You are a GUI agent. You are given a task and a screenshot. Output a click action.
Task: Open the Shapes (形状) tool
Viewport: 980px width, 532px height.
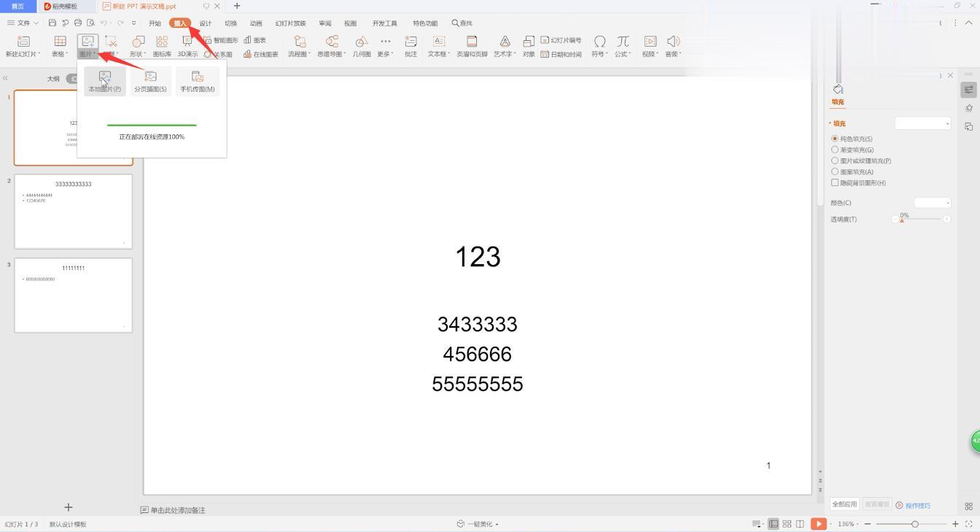point(138,46)
